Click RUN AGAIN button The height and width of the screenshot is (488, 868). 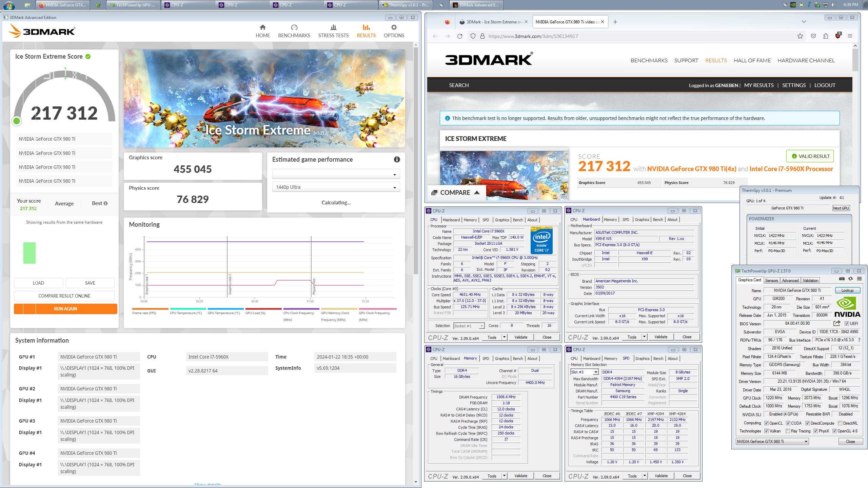[65, 309]
